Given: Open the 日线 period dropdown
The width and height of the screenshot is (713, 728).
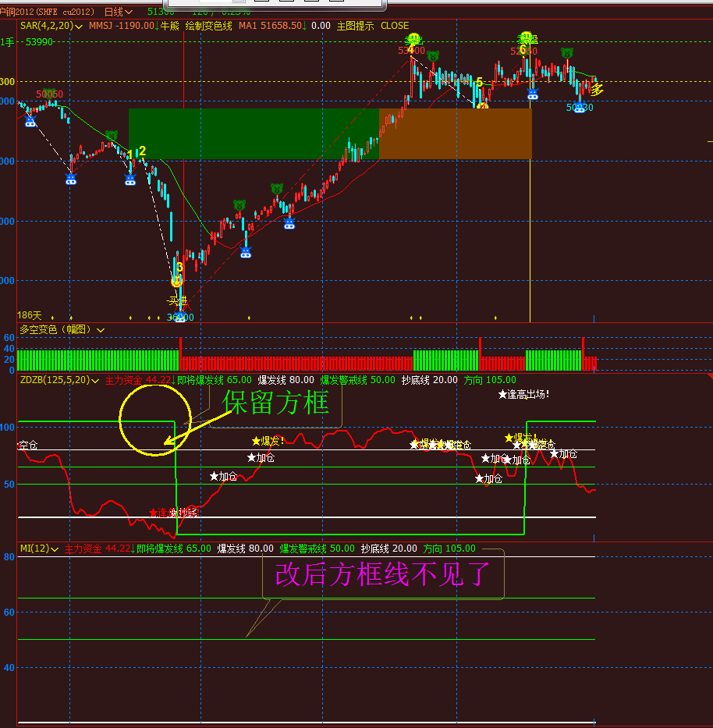Looking at the screenshot, I should 119,12.
